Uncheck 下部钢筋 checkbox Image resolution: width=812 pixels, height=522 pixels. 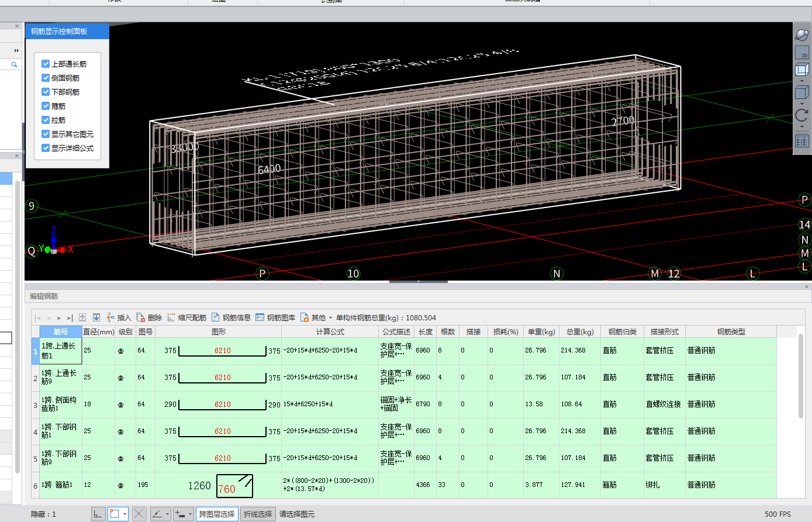[x=46, y=92]
